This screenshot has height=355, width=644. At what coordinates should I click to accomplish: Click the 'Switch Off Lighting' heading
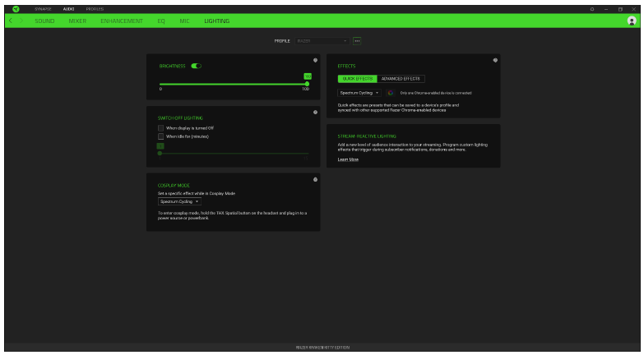[x=180, y=118]
